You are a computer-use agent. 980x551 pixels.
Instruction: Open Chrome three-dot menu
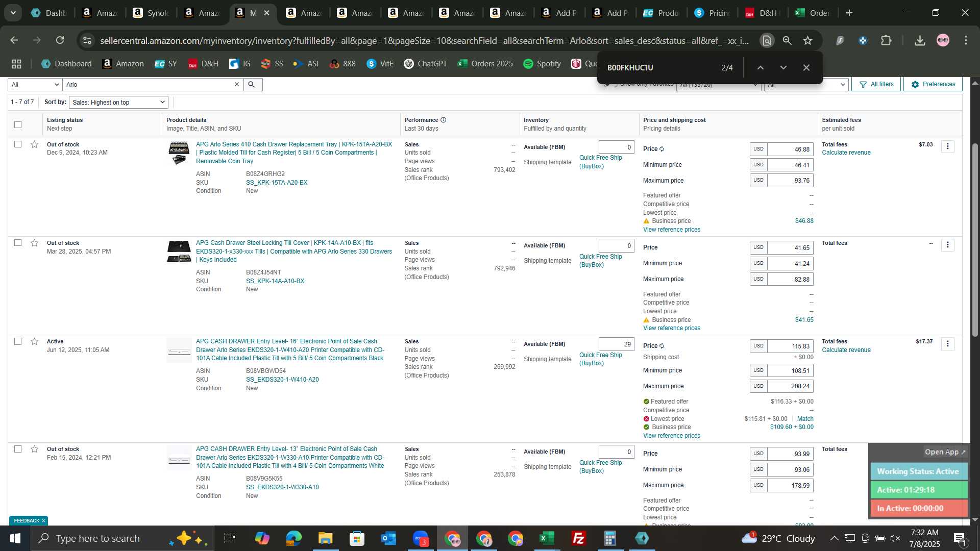pyautogui.click(x=966, y=40)
